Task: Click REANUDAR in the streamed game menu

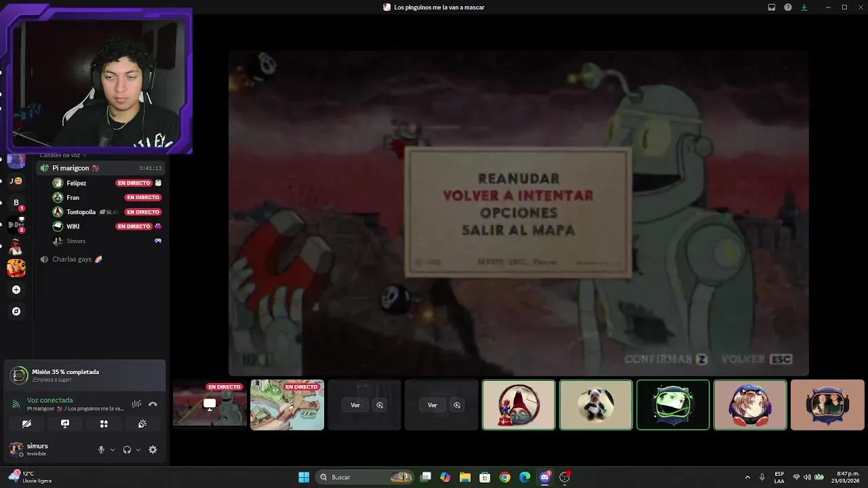Action: [519, 178]
